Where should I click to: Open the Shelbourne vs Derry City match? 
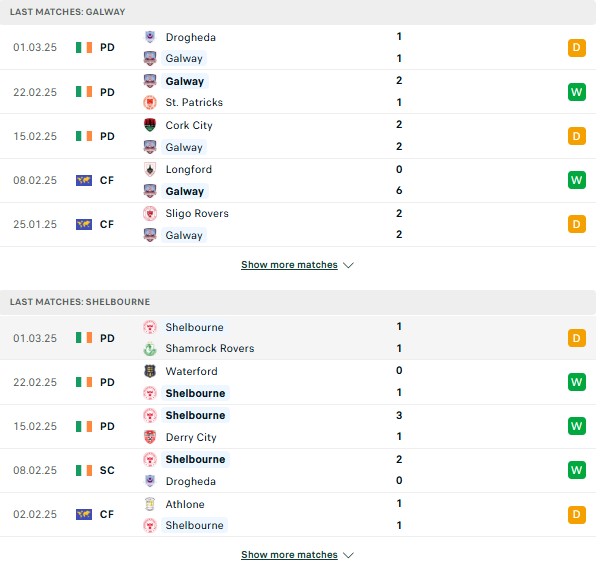(x=298, y=427)
